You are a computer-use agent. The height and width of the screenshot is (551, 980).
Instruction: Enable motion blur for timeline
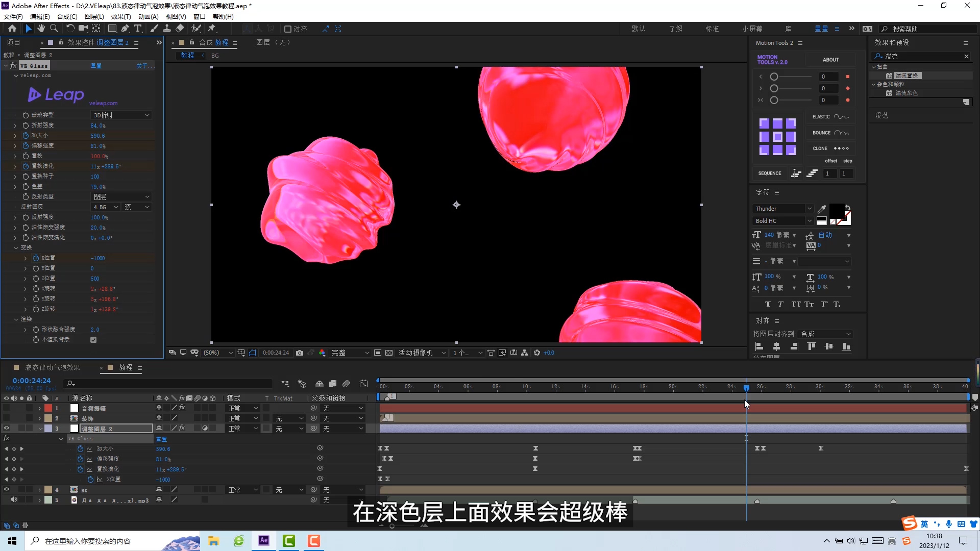(347, 384)
